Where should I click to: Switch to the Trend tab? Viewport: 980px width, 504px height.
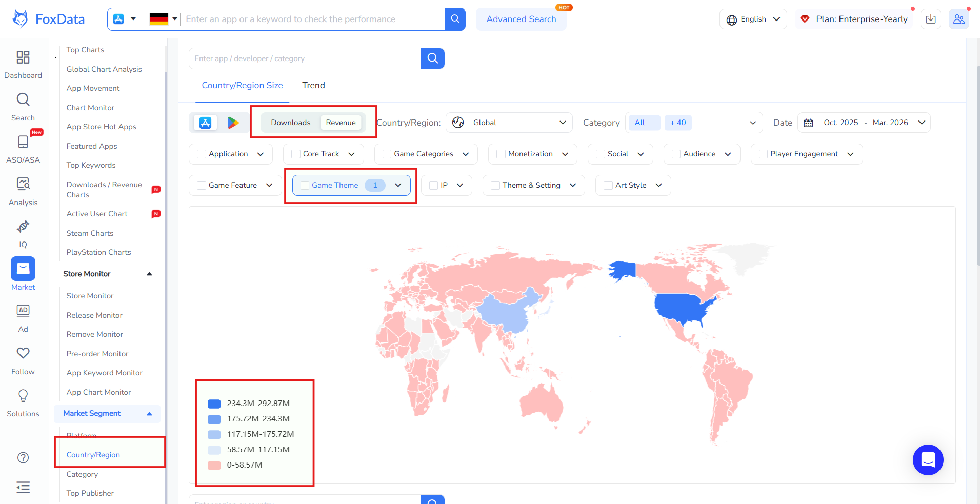[313, 85]
